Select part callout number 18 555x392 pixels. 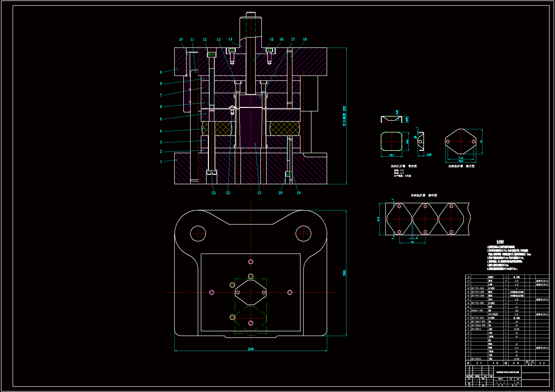coord(305,39)
